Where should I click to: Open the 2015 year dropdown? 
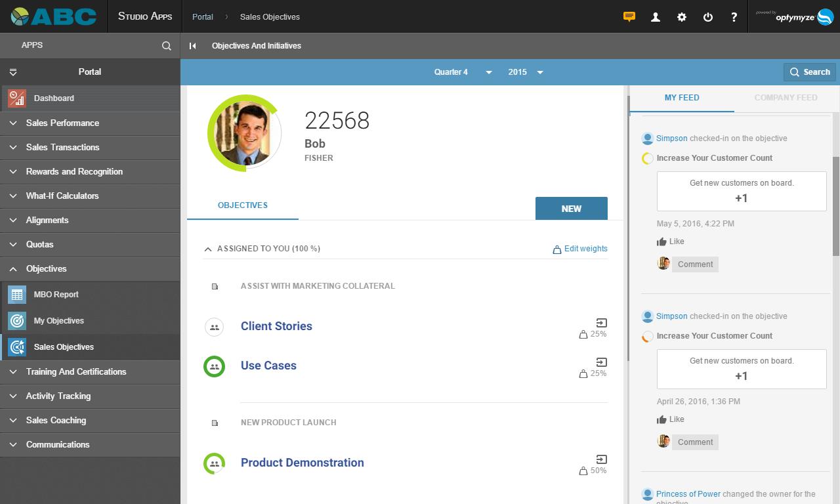[x=525, y=72]
